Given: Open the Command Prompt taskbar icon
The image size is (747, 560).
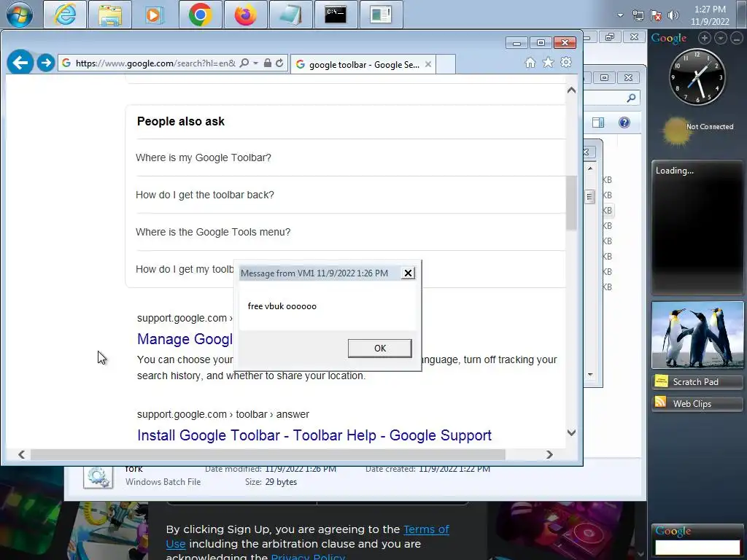Looking at the screenshot, I should (x=336, y=15).
